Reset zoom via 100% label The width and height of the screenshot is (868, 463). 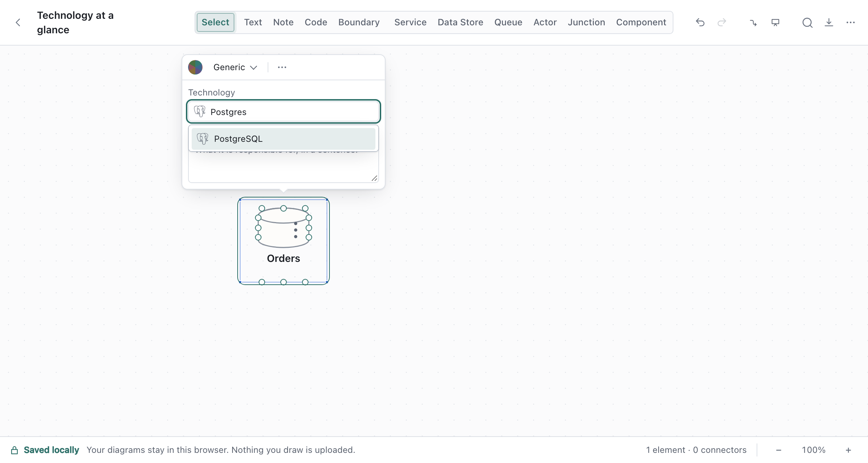[x=814, y=450]
